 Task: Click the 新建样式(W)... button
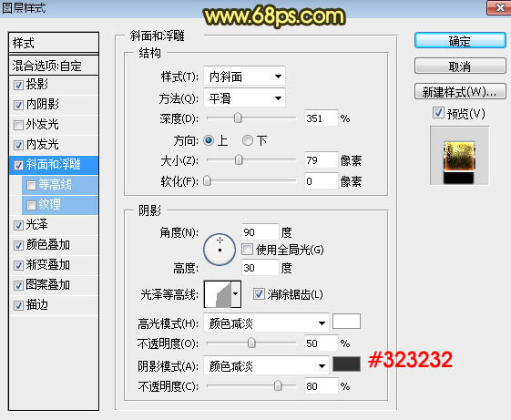(x=460, y=91)
